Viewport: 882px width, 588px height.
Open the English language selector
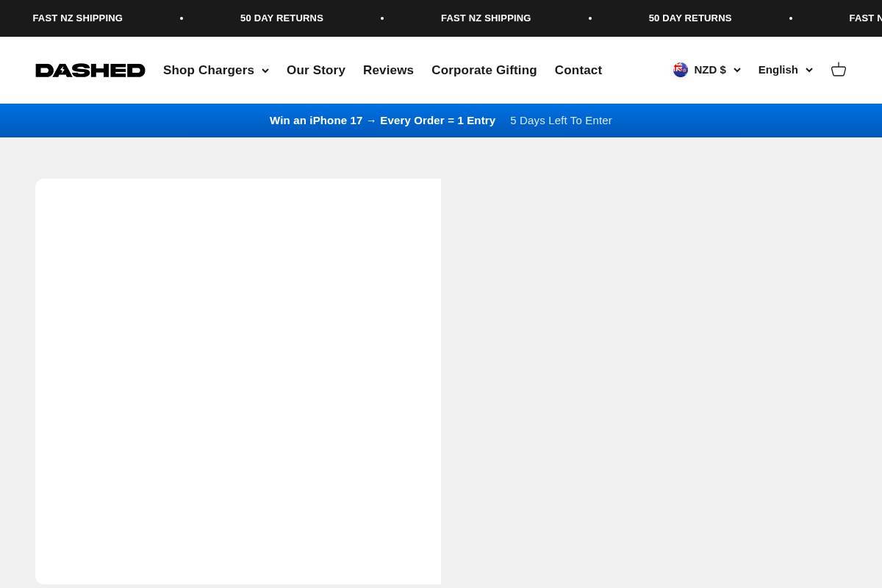[785, 70]
